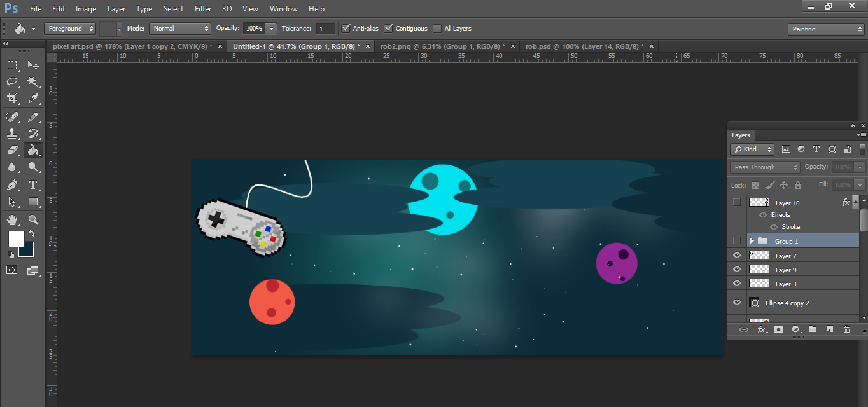Add a layer style via fx icon
Screen dimensions: 868x407
(761, 329)
